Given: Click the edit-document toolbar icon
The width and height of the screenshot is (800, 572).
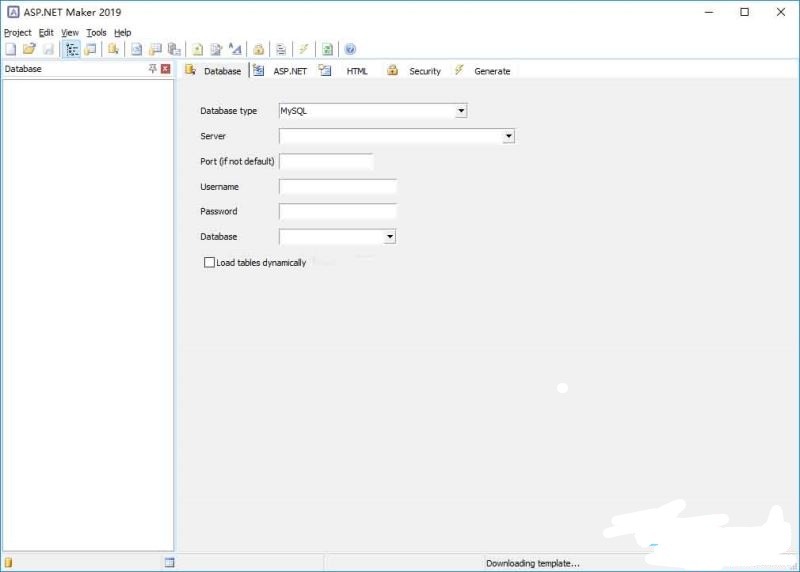Looking at the screenshot, I should pyautogui.click(x=216, y=49).
